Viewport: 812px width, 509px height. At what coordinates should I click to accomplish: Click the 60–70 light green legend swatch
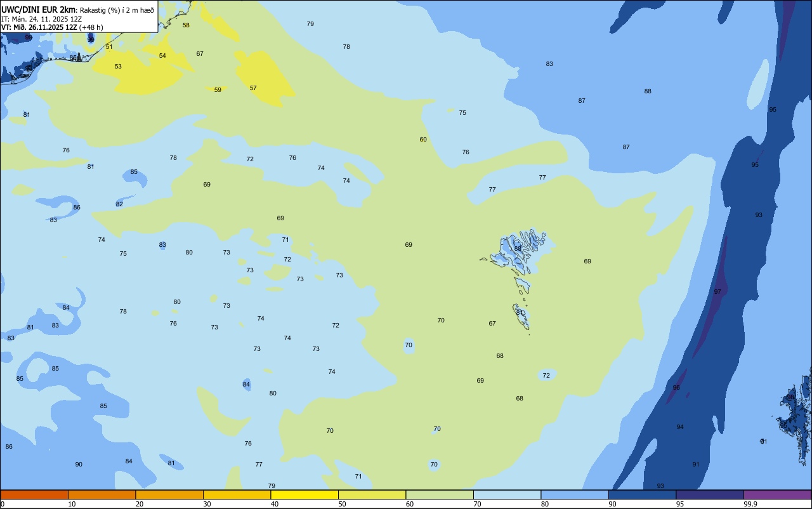click(x=440, y=494)
